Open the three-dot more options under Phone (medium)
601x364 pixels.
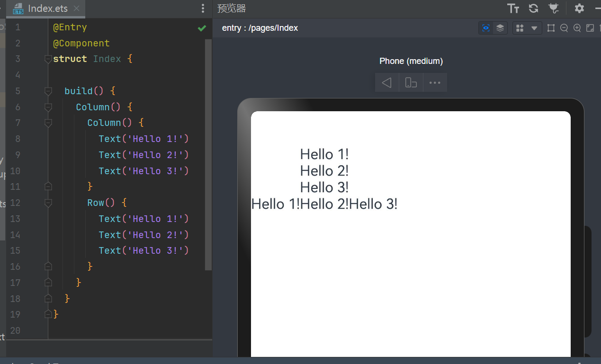pyautogui.click(x=435, y=83)
